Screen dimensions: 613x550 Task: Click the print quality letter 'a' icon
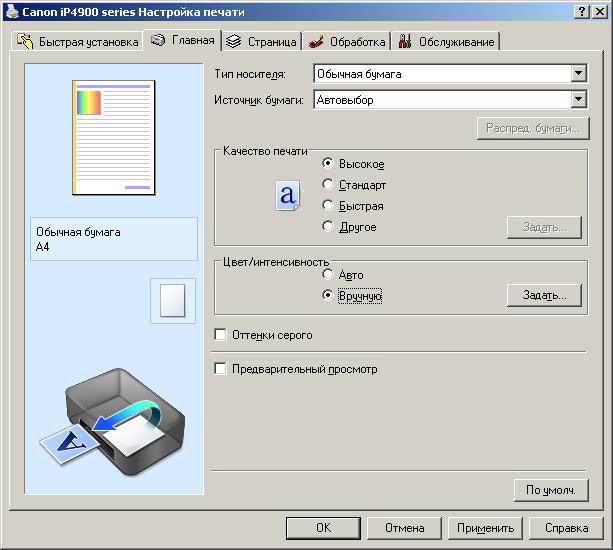point(288,196)
